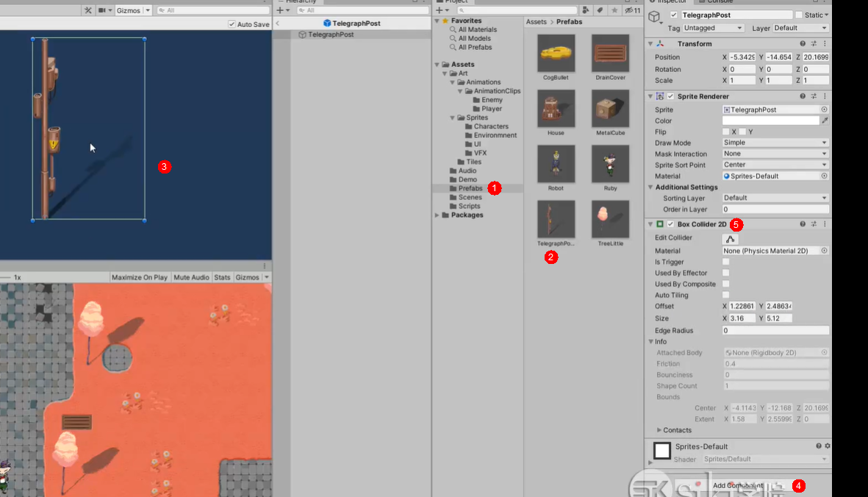
Task: Select the DrainCover prefab thumbnail
Action: pyautogui.click(x=610, y=53)
